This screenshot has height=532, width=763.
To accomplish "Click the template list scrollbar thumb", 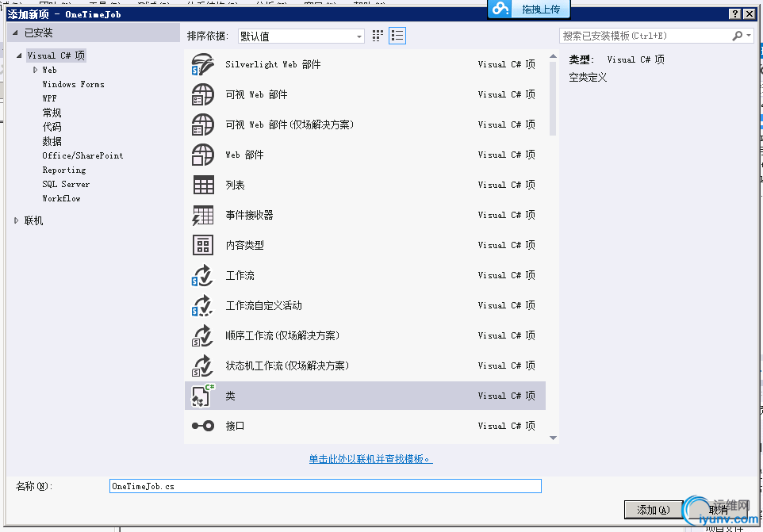I will click(553, 99).
